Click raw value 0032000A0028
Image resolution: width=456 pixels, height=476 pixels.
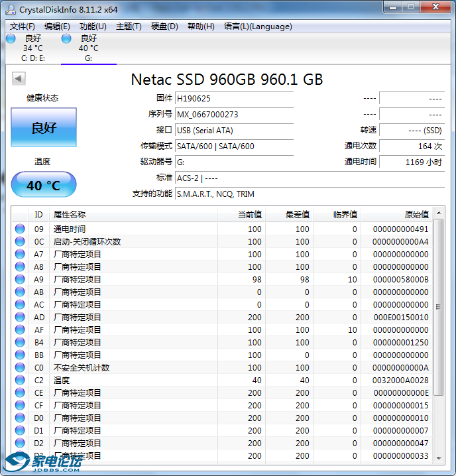(x=400, y=381)
